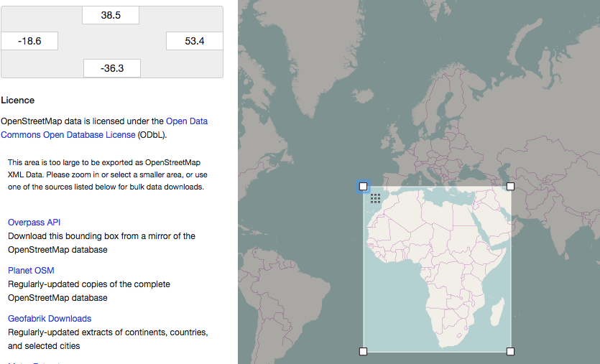Viewport: 600px width, 364px height.
Task: Click the east longitude field showing 53.4
Action: point(194,41)
